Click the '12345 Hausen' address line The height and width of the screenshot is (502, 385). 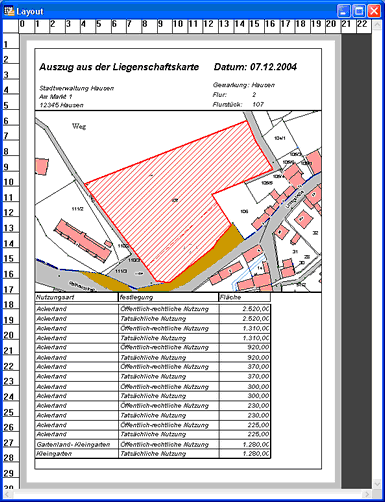pyautogui.click(x=61, y=105)
